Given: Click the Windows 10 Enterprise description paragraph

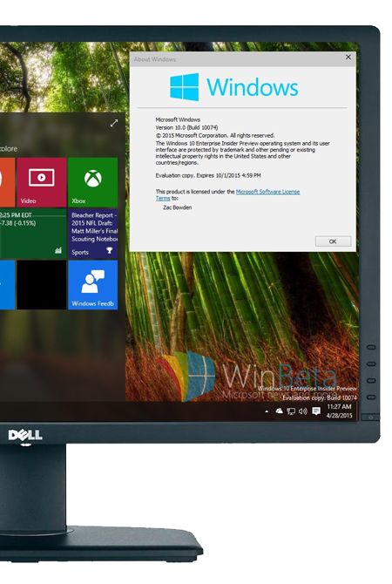Looking at the screenshot, I should (x=242, y=153).
